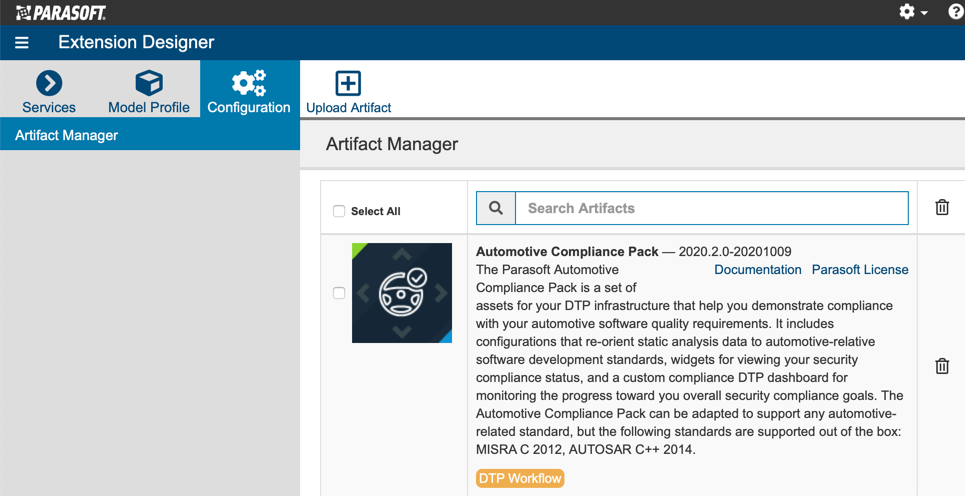This screenshot has width=965, height=496.
Task: Open the hamburger navigation menu
Action: tap(22, 42)
